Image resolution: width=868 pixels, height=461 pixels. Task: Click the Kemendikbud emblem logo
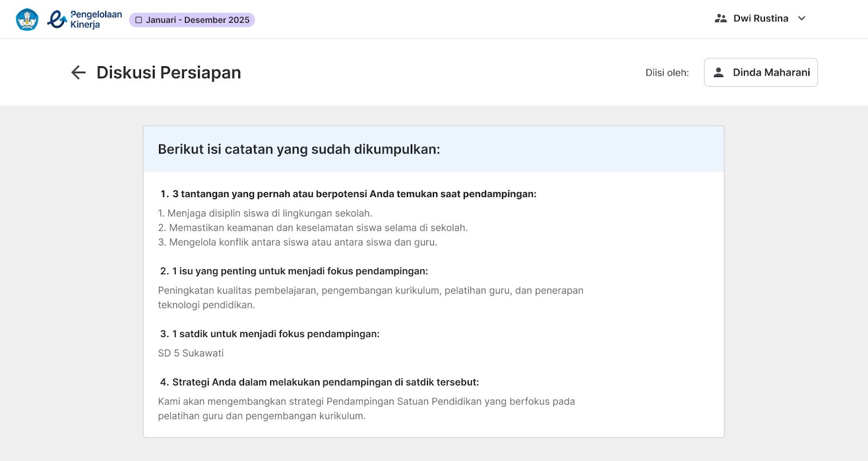click(x=27, y=20)
